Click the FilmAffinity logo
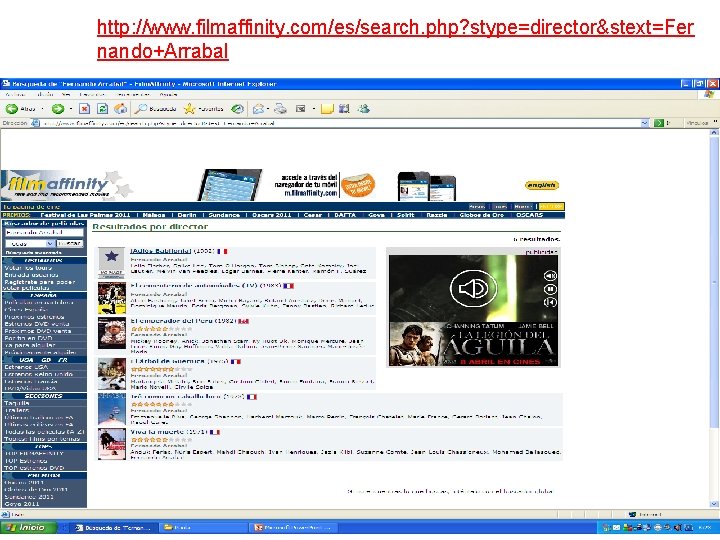Image resolution: width=720 pixels, height=540 pixels. [x=59, y=185]
